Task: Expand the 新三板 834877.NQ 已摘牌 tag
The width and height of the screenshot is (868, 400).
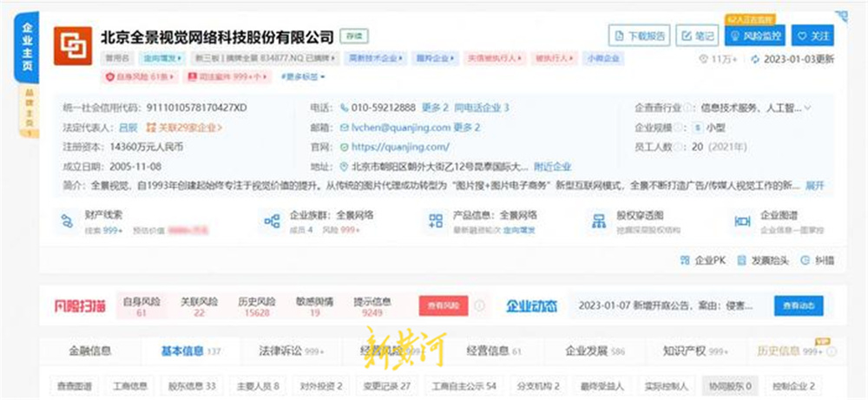Action: (264, 58)
